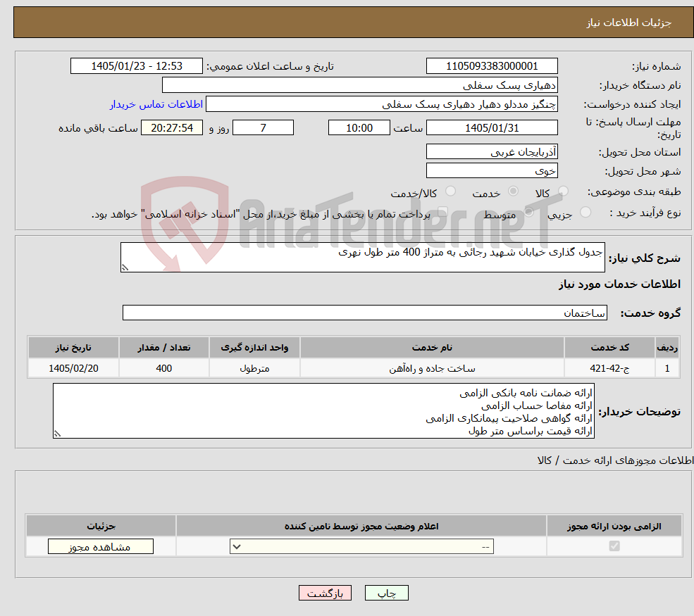Select the خدمت radio button

pos(513,191)
